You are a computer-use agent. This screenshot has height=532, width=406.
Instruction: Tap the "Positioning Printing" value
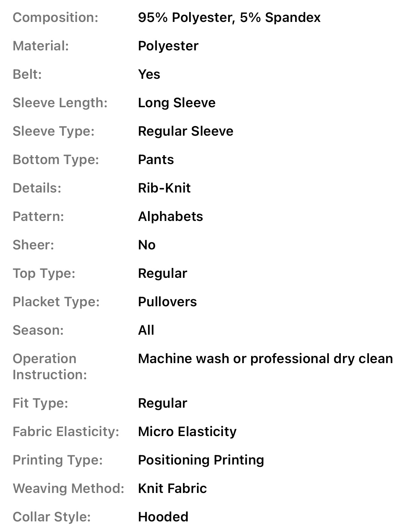click(x=201, y=460)
